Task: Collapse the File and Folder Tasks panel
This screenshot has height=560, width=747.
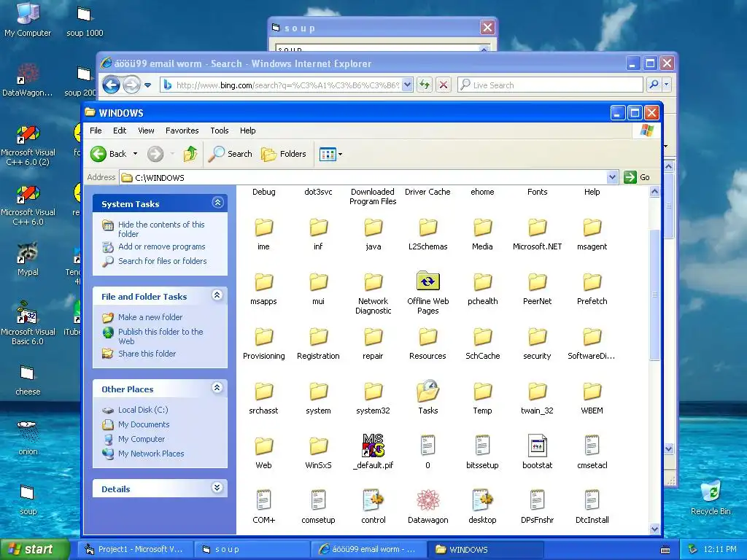Action: 217,295
